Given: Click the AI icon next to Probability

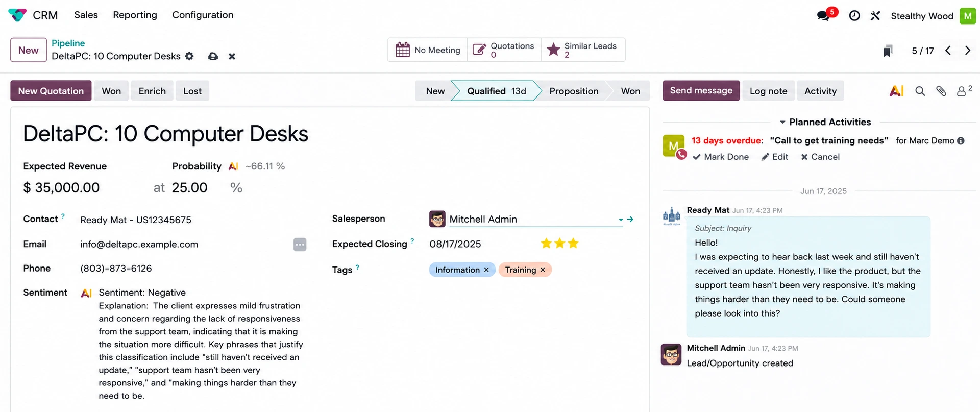Looking at the screenshot, I should point(233,166).
